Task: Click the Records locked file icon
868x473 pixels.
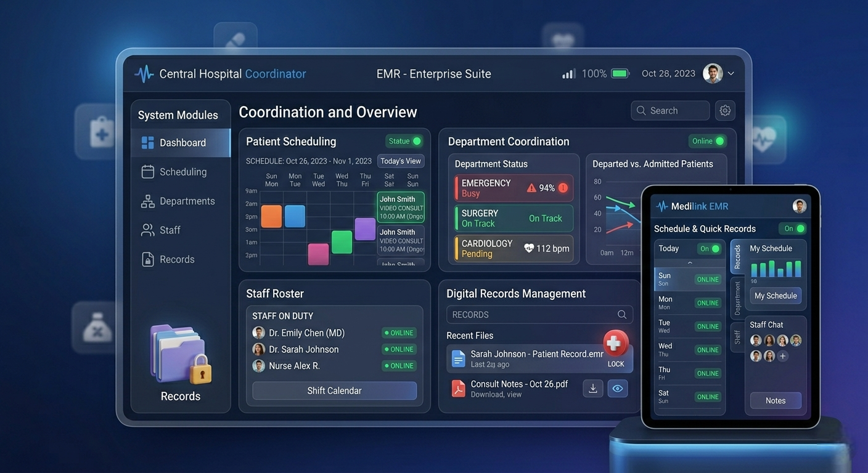Action: coord(148,259)
